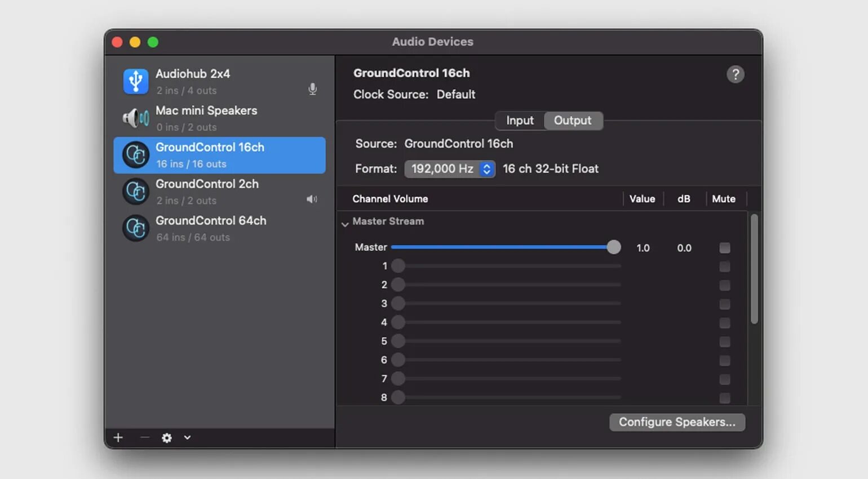This screenshot has width=868, height=479.
Task: Enable mute for channel 1
Action: (x=725, y=266)
